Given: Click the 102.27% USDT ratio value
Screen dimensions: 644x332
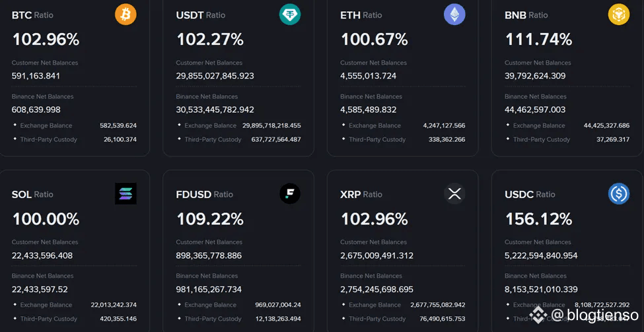Looking at the screenshot, I should [210, 40].
